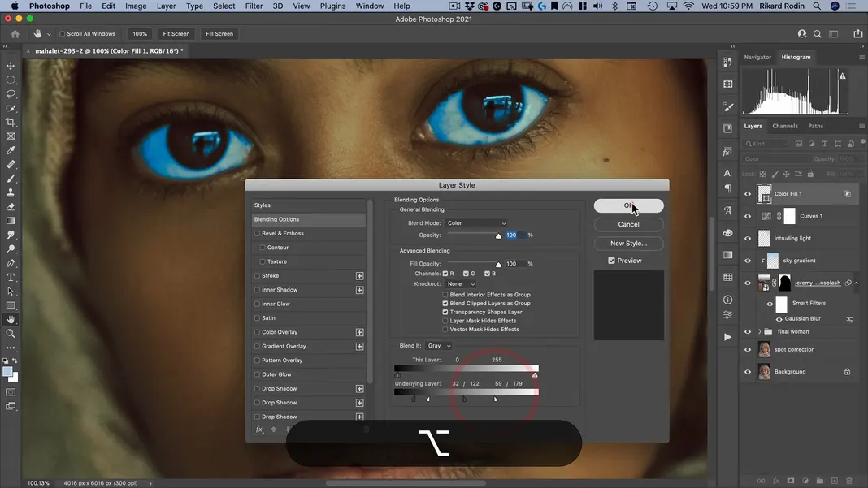
Task: Open the Knockout dropdown
Action: tap(461, 284)
